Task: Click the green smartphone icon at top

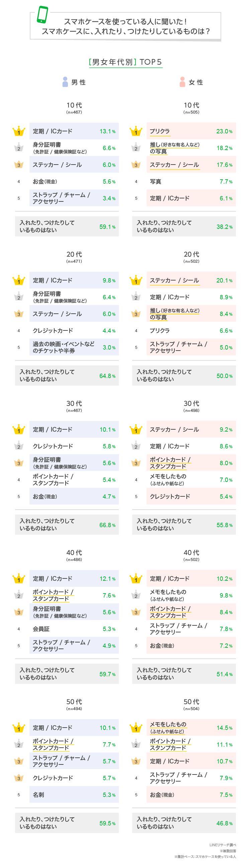Action: (x=43, y=15)
